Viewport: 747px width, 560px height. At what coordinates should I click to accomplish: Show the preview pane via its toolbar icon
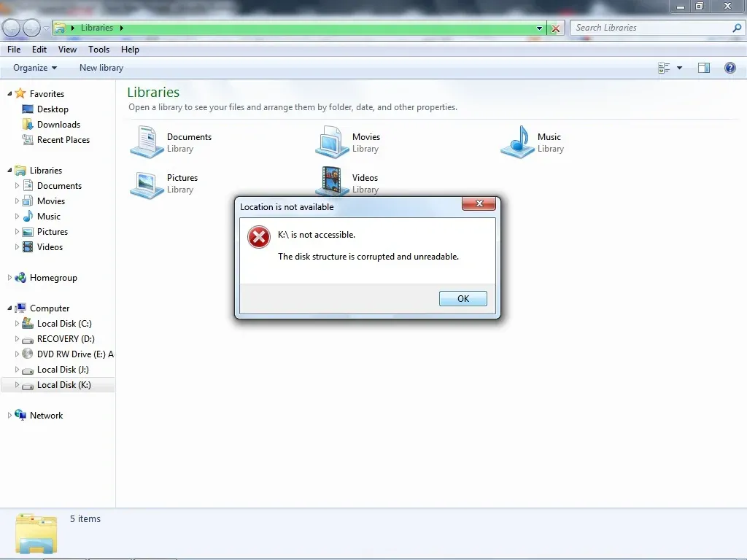[703, 67]
